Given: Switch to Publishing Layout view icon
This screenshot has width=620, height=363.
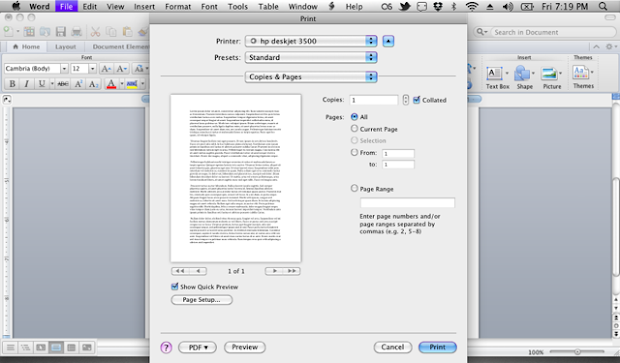Looking at the screenshot, I should pos(41,348).
